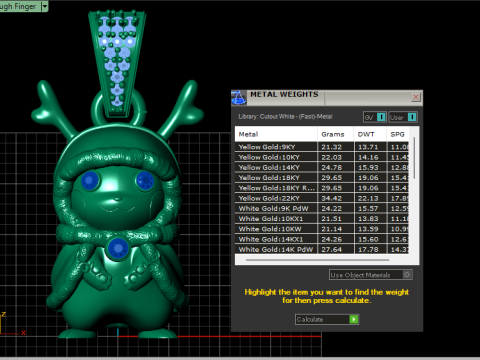The width and height of the screenshot is (480, 360).
Task: Close the Metal Weights dialog
Action: pyautogui.click(x=416, y=97)
